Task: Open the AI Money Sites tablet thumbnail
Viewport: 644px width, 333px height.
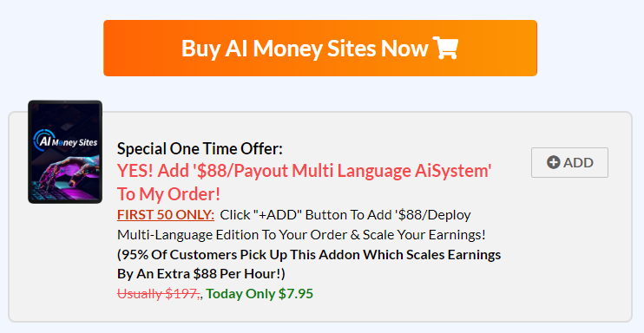Action: tap(65, 152)
